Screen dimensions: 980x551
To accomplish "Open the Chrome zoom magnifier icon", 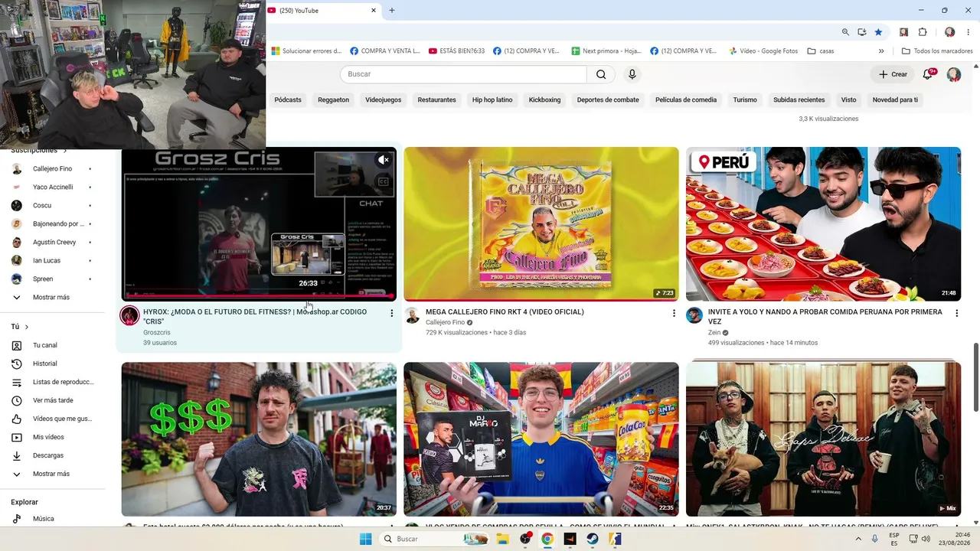I will [845, 32].
